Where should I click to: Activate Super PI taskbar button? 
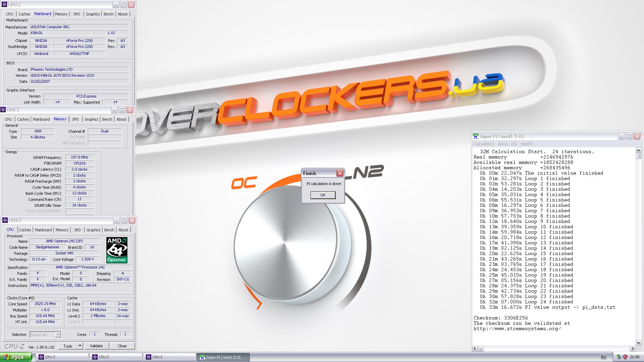pyautogui.click(x=223, y=357)
